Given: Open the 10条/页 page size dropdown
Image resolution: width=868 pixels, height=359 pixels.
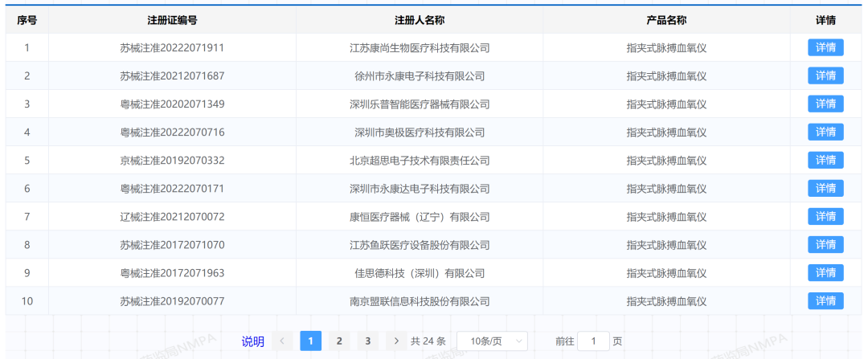Looking at the screenshot, I should pyautogui.click(x=492, y=341).
